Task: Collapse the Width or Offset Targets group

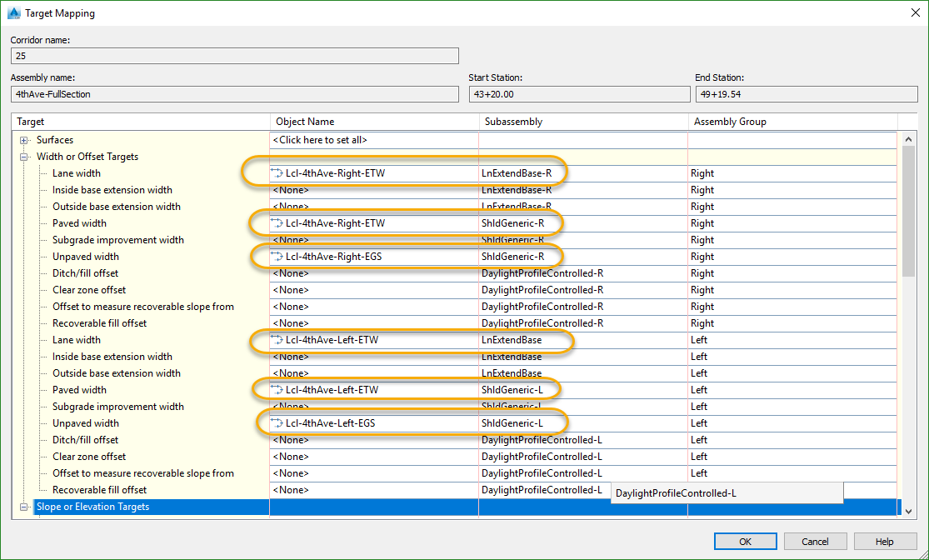Action: [x=24, y=157]
